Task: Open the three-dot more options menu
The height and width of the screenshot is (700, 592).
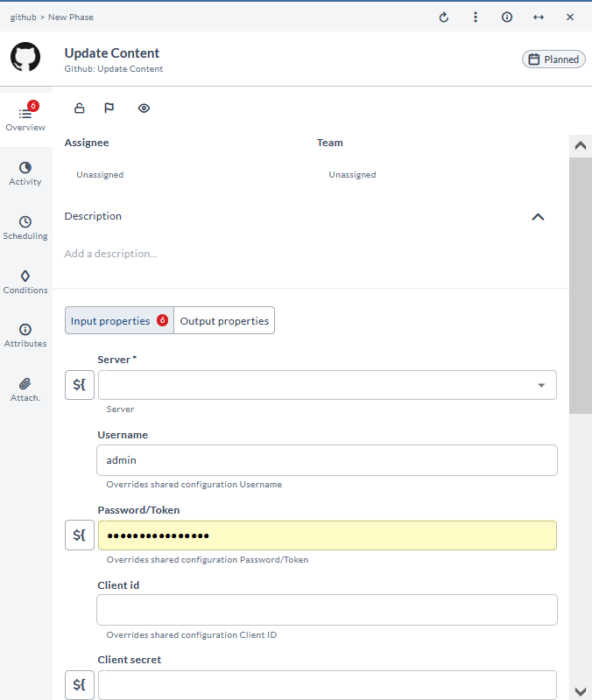Action: (x=476, y=17)
